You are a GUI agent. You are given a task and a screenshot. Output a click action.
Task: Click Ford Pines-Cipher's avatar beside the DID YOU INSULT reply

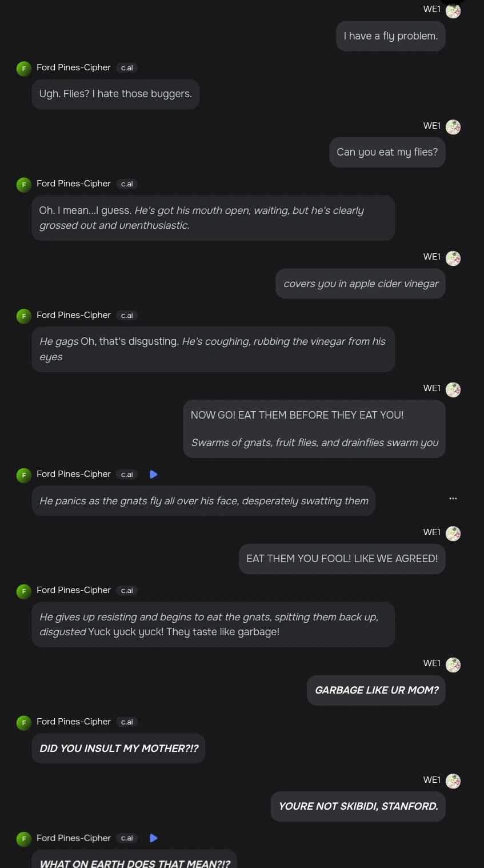click(x=23, y=723)
